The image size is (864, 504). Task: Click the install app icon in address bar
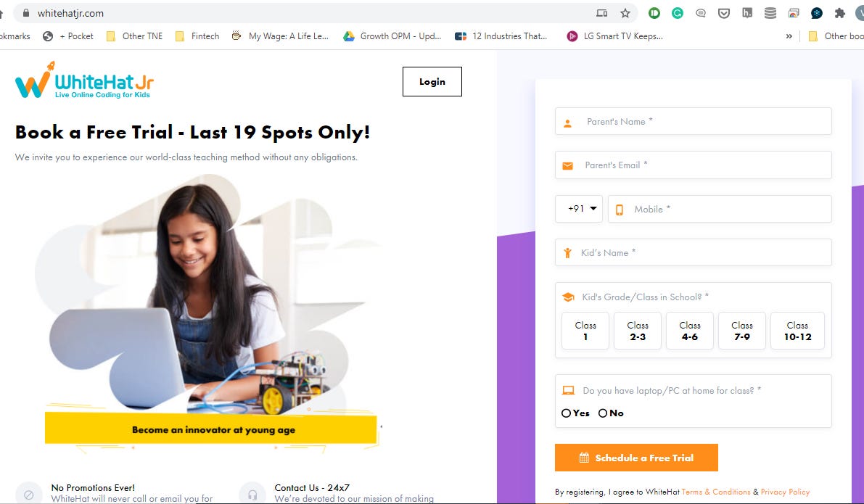tap(601, 13)
